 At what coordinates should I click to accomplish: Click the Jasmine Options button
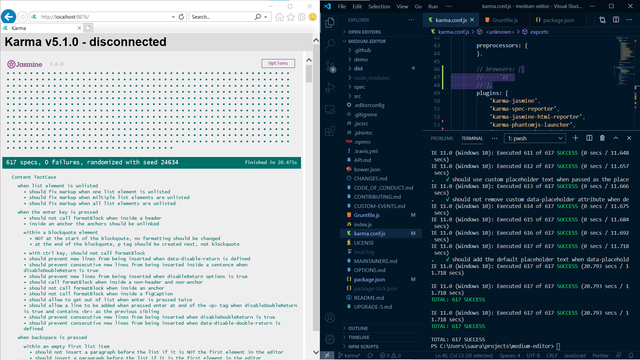(x=278, y=63)
